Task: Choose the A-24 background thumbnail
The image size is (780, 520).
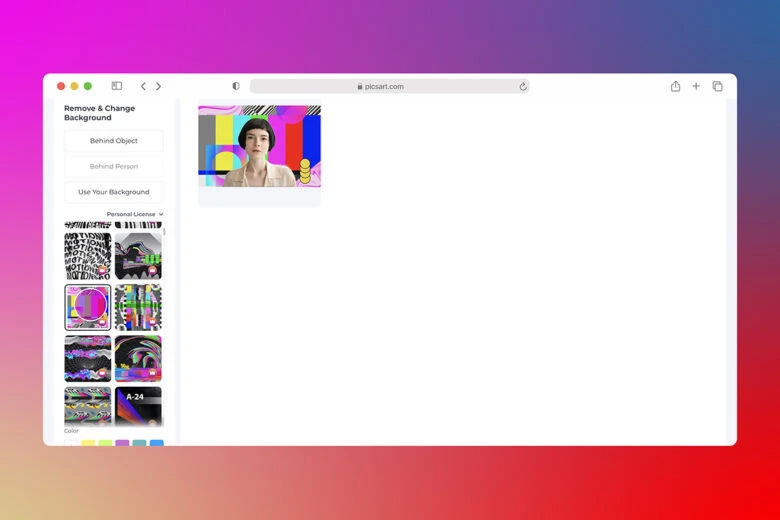Action: point(138,406)
